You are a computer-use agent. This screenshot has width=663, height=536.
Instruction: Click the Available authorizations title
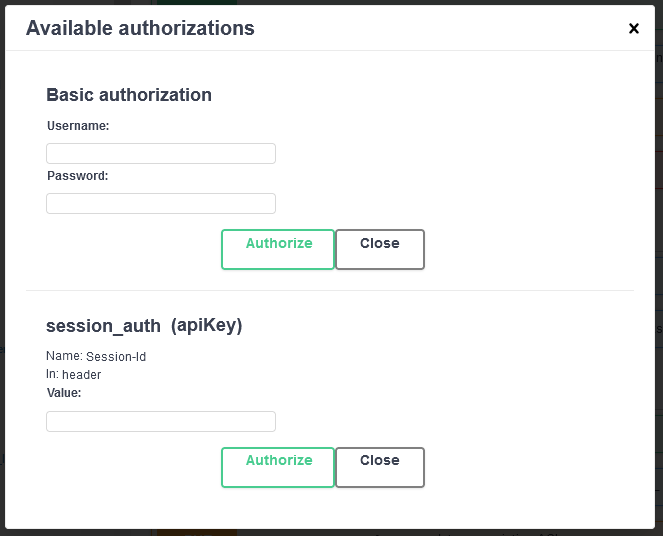tap(140, 29)
